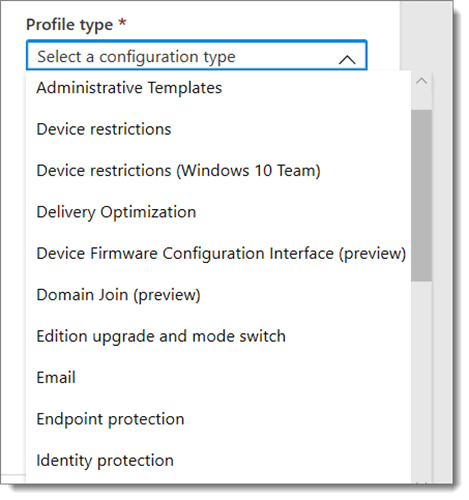Choose Administrative Templates option

(129, 88)
